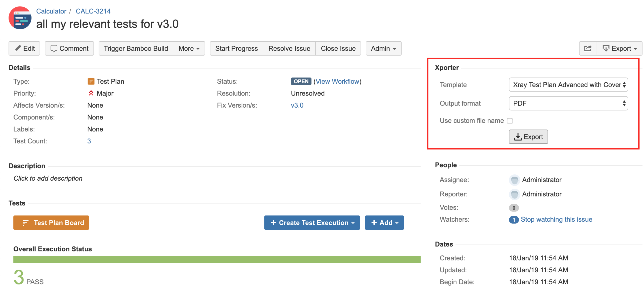Screen dimensions: 644x290
Task: Click the Resolve Issue button
Action: pos(289,48)
